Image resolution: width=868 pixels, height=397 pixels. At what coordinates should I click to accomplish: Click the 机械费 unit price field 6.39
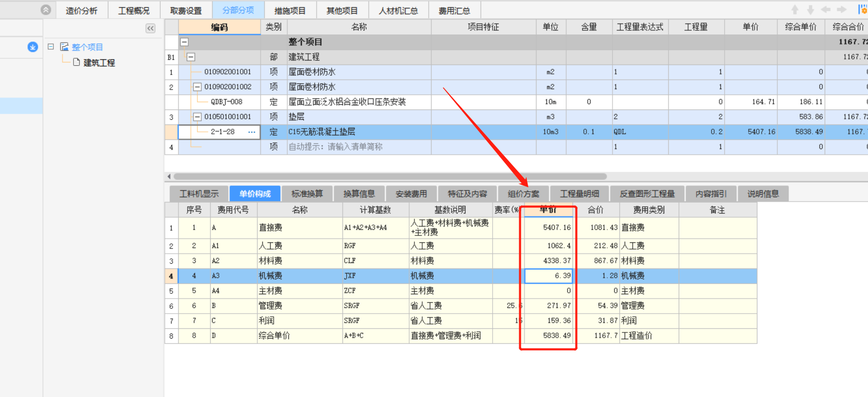click(548, 276)
